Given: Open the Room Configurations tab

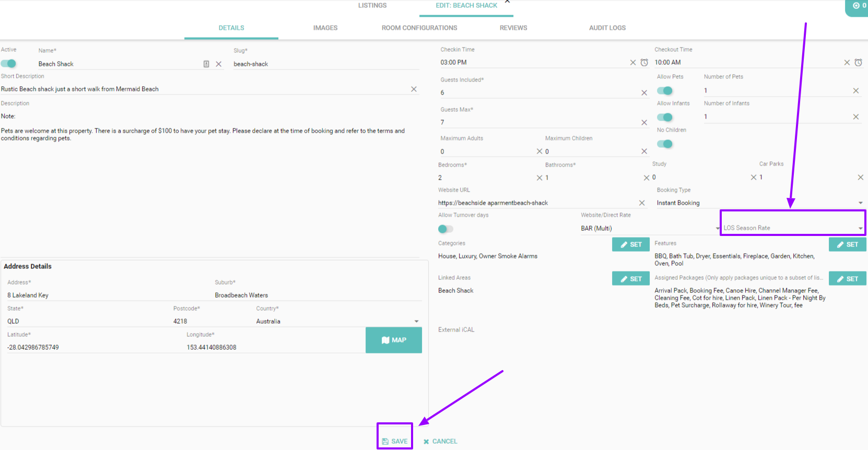Looking at the screenshot, I should (x=419, y=28).
